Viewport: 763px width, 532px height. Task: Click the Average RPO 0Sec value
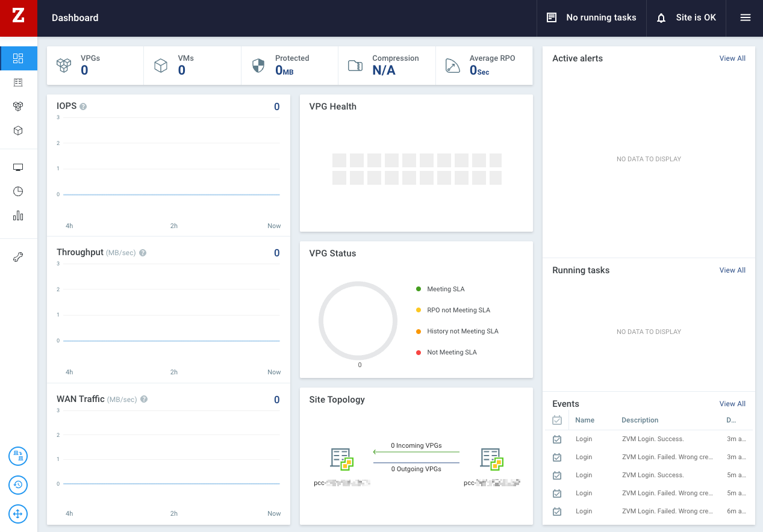coord(479,70)
